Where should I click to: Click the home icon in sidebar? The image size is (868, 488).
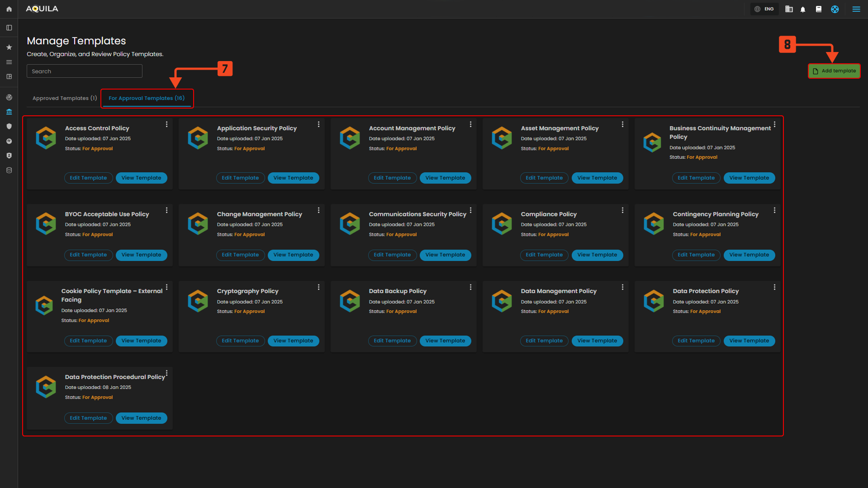pos(9,9)
